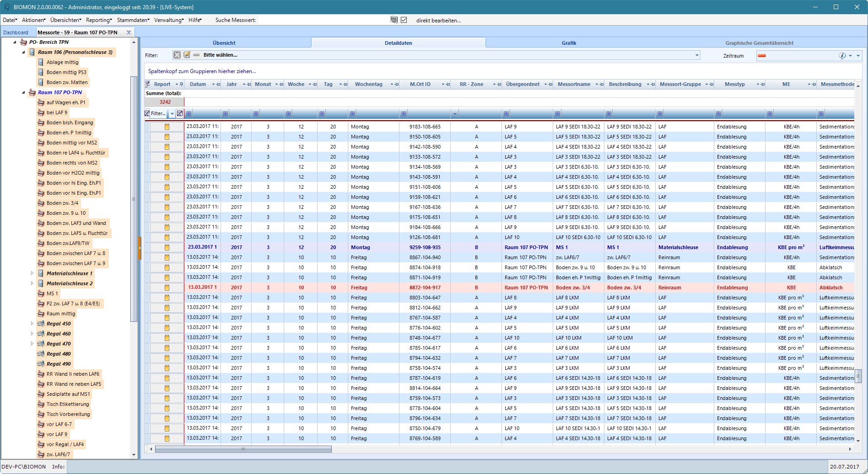The image size is (868, 474).
Task: Pin the M.Ort ID column
Action: (448, 84)
